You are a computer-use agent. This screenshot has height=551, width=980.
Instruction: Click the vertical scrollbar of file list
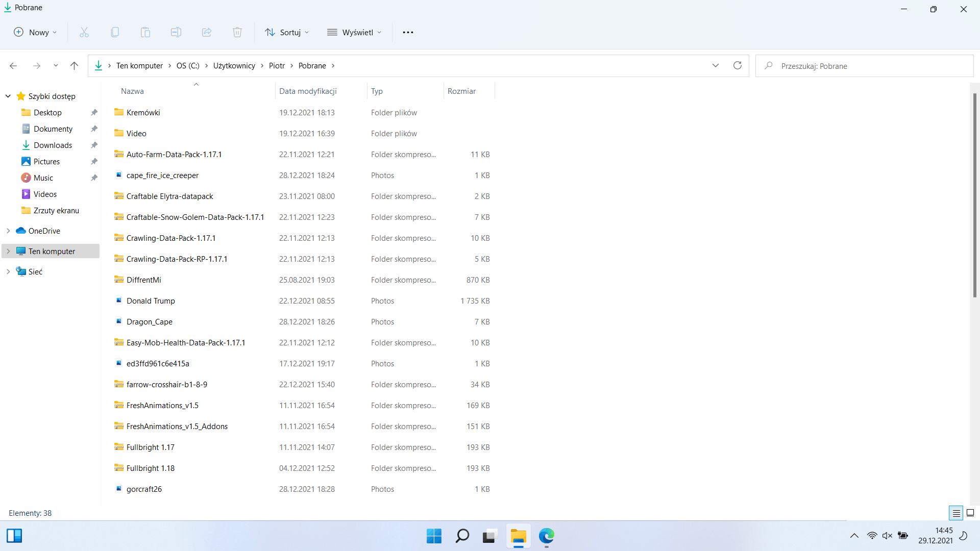(974, 195)
